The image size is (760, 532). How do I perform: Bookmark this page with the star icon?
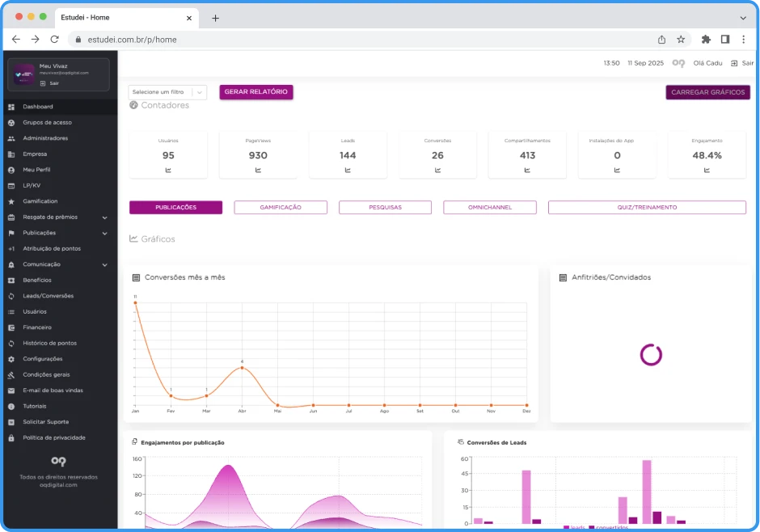click(x=681, y=39)
